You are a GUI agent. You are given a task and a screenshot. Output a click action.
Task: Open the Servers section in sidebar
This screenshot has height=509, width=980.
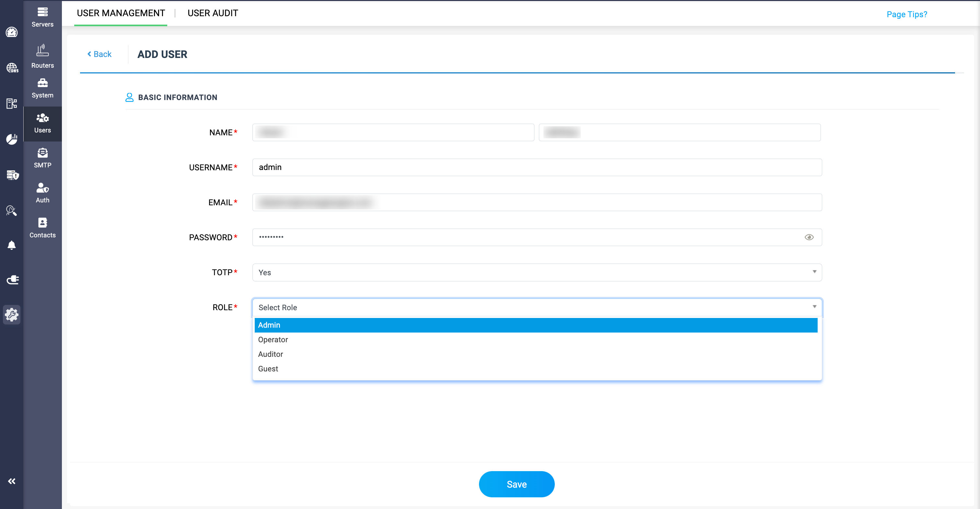(x=42, y=17)
